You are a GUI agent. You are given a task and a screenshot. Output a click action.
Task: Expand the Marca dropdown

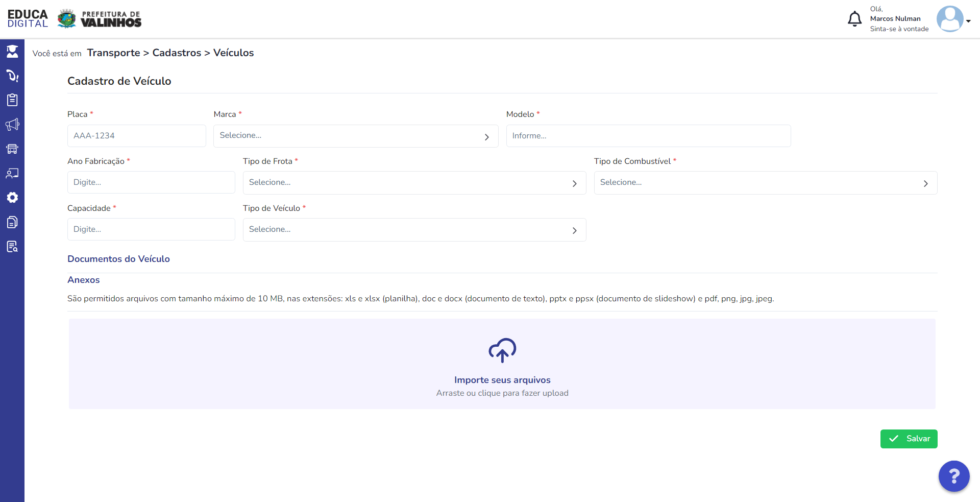tap(356, 136)
